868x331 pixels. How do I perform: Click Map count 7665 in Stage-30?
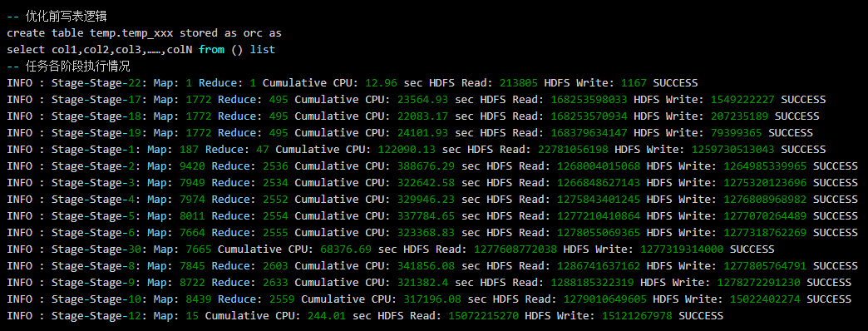coord(199,249)
